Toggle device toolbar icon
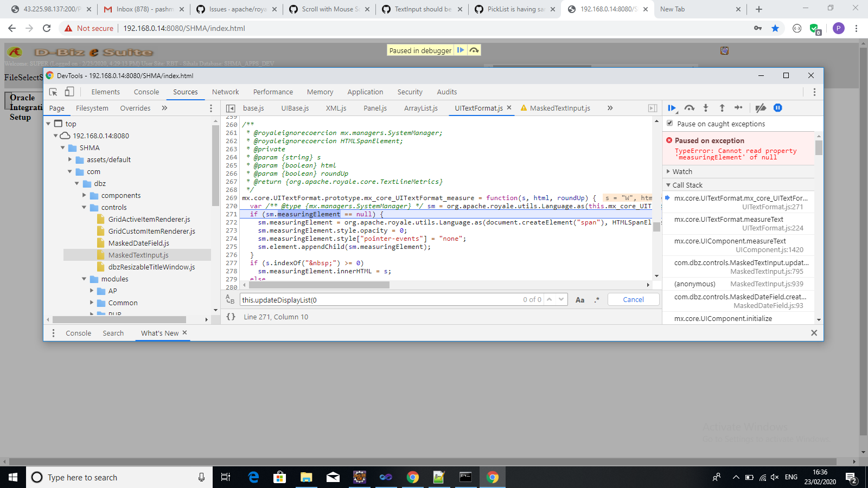868x488 pixels. (69, 92)
